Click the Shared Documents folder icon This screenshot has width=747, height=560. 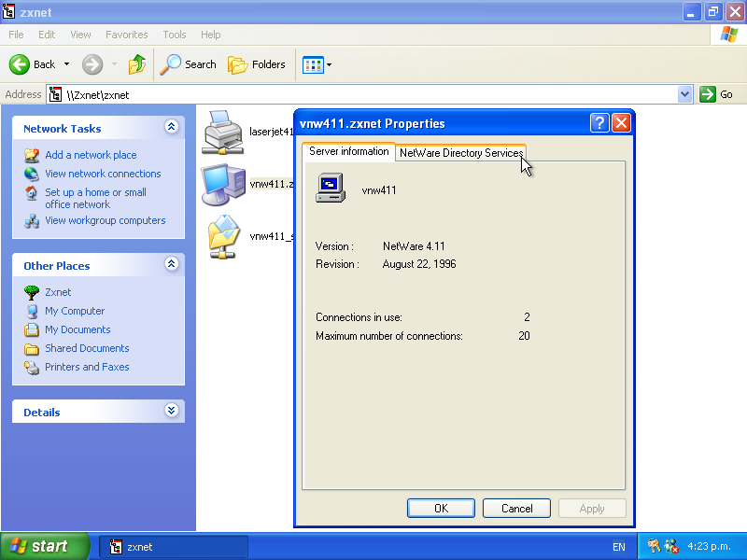[32, 349]
